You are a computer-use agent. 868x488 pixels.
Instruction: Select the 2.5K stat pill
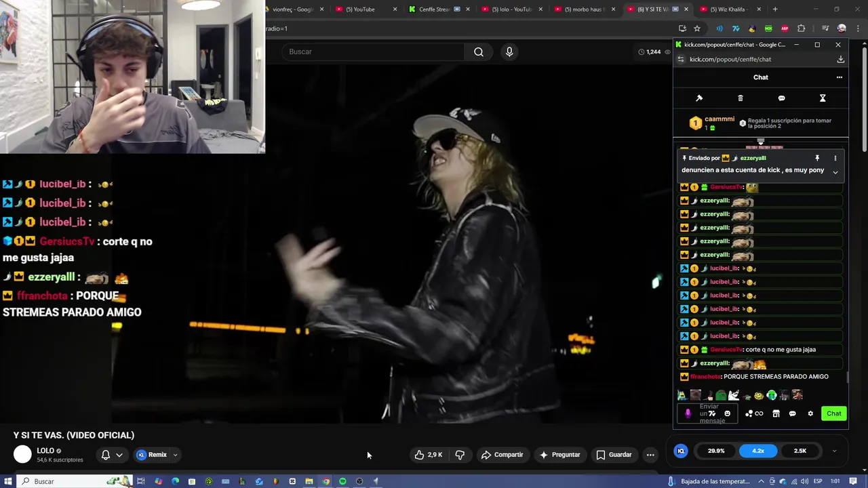pyautogui.click(x=800, y=451)
